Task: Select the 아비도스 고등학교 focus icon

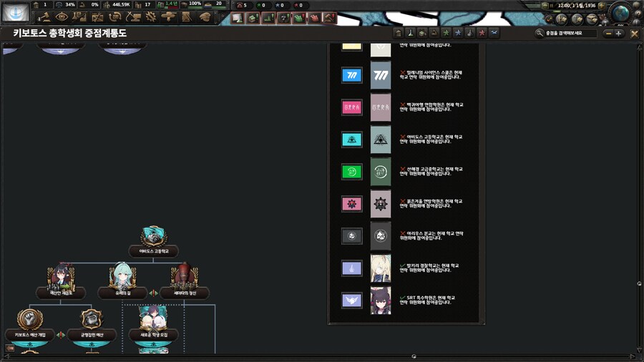Action: 153,238
